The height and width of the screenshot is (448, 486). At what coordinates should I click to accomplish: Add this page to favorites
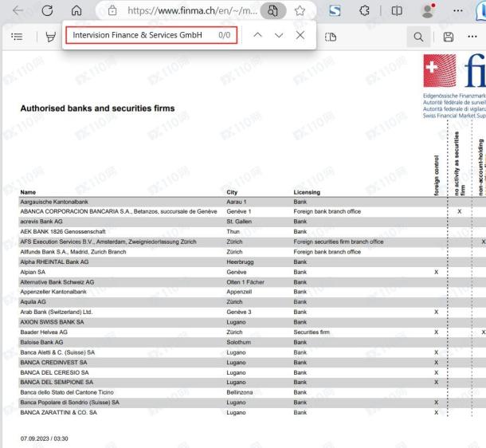(300, 11)
